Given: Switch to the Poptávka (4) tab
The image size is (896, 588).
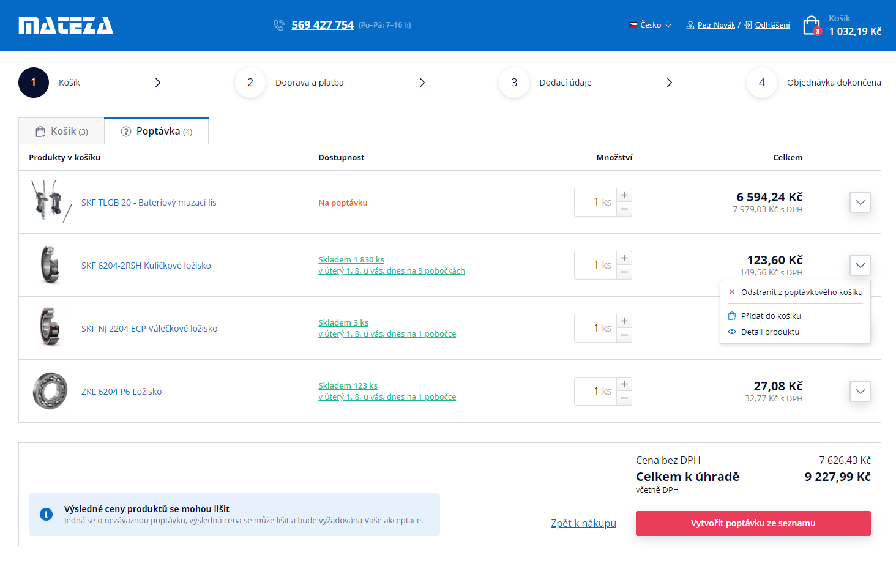Looking at the screenshot, I should click(x=157, y=132).
